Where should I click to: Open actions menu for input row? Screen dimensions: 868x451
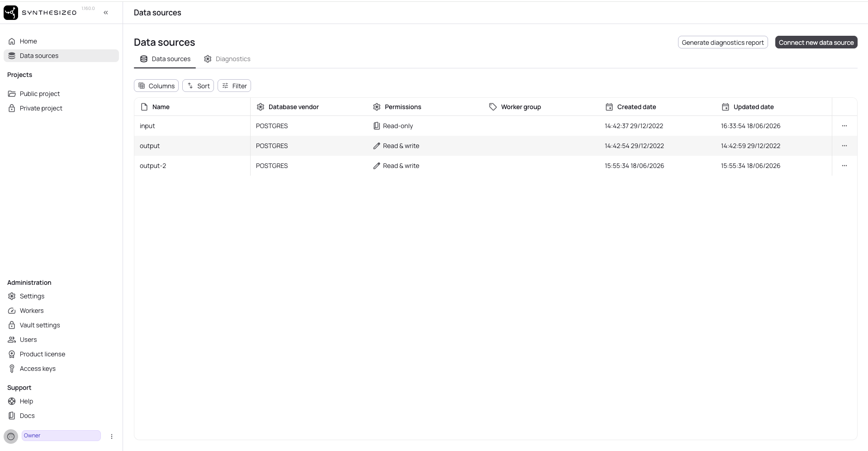(x=844, y=126)
